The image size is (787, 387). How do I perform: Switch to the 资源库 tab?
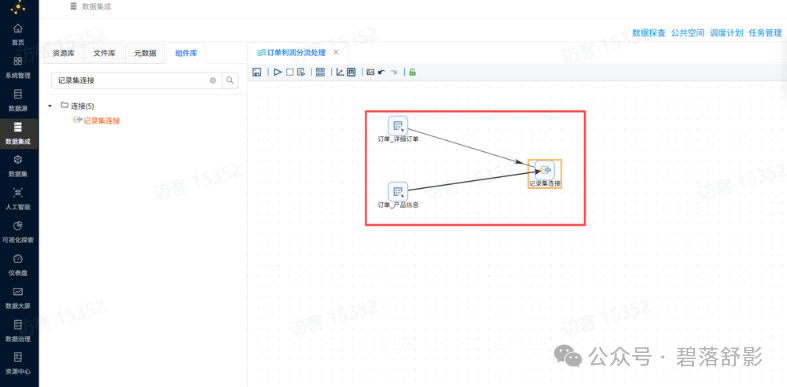point(64,53)
